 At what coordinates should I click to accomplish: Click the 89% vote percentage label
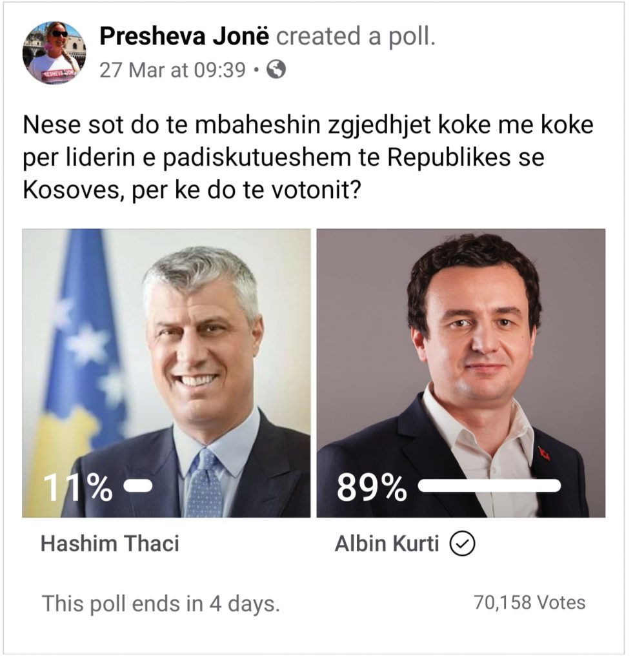(x=371, y=489)
